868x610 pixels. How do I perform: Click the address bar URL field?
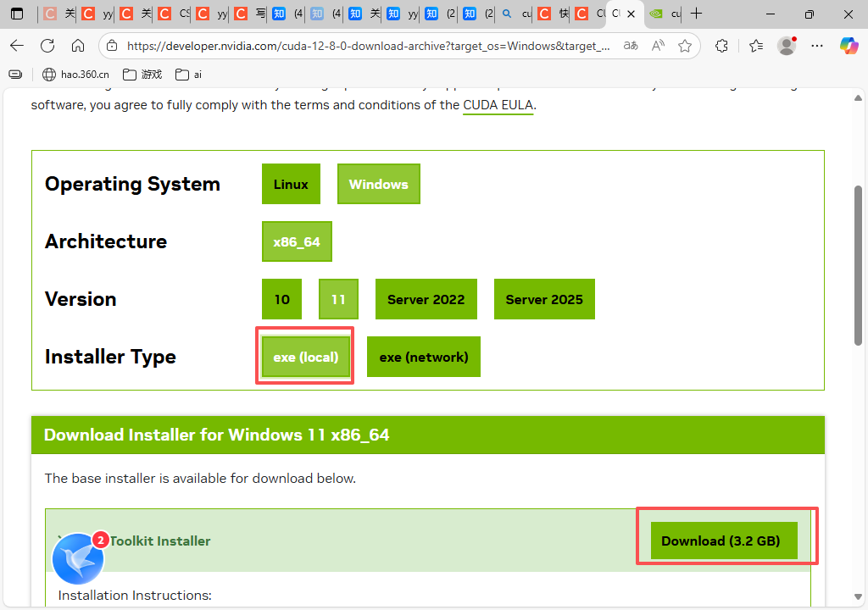(x=368, y=46)
